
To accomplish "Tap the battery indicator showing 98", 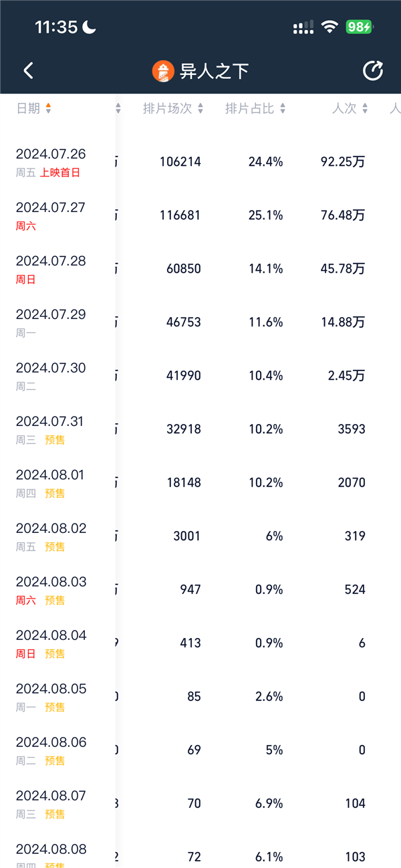I will [359, 27].
